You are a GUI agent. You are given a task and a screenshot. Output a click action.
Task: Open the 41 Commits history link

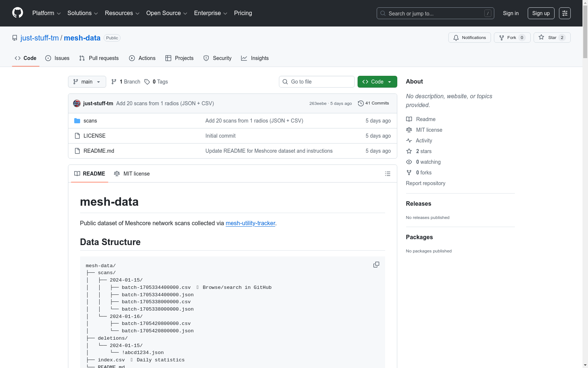click(373, 103)
